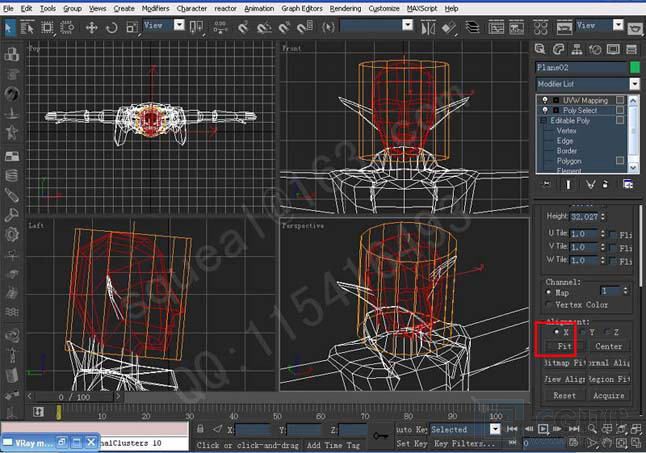Click the Quick Render teapot icon
The width and height of the screenshot is (646, 453).
coord(636,28)
